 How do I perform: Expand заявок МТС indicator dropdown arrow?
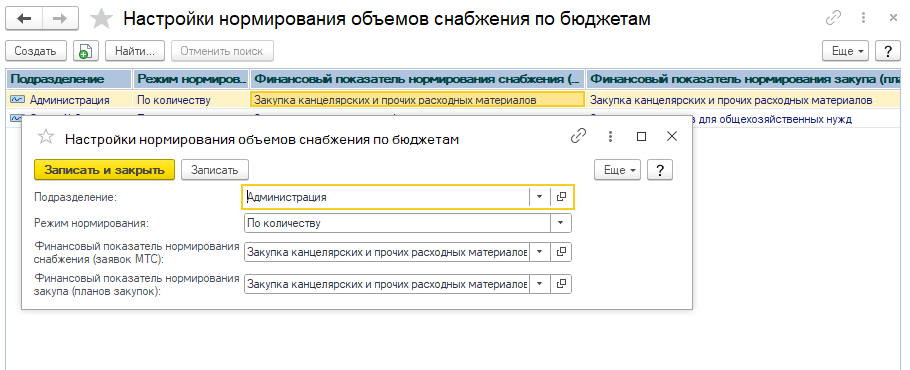[x=539, y=252]
